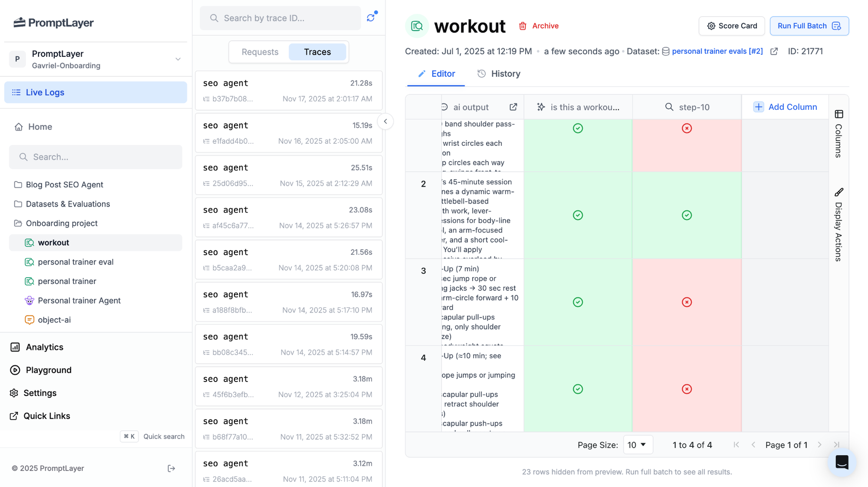Collapse the traces panel chevron

385,122
